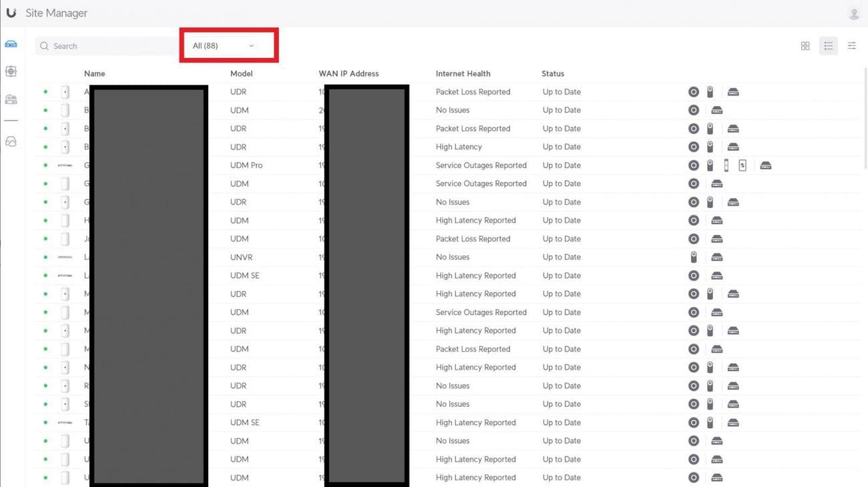Switch to list view
The width and height of the screenshot is (868, 487).
point(828,46)
